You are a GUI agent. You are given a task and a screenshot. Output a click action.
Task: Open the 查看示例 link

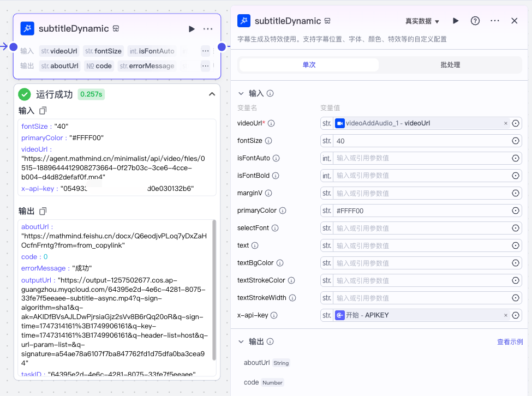[x=510, y=342]
